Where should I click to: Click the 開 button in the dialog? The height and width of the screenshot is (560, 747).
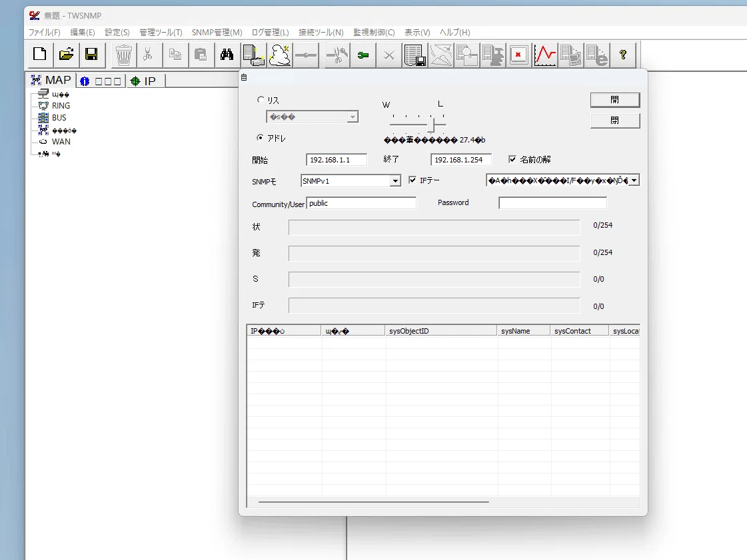point(614,99)
